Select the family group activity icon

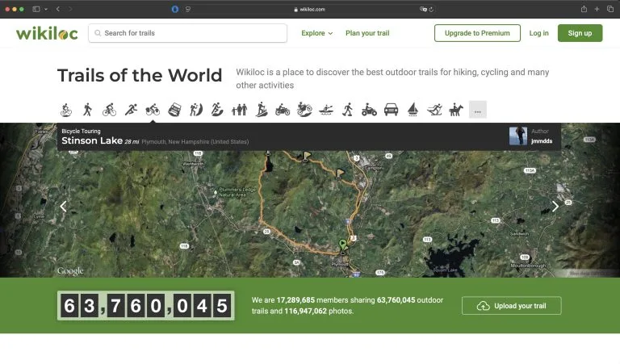click(x=239, y=110)
